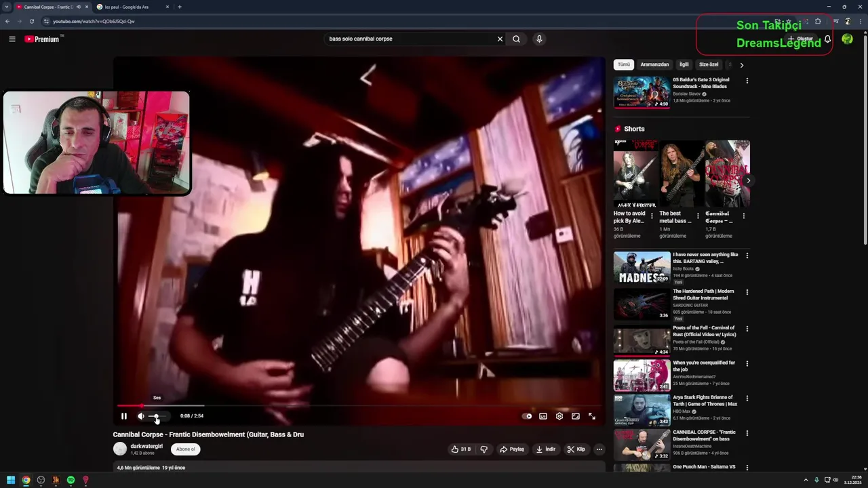Pause the video

[123, 416]
